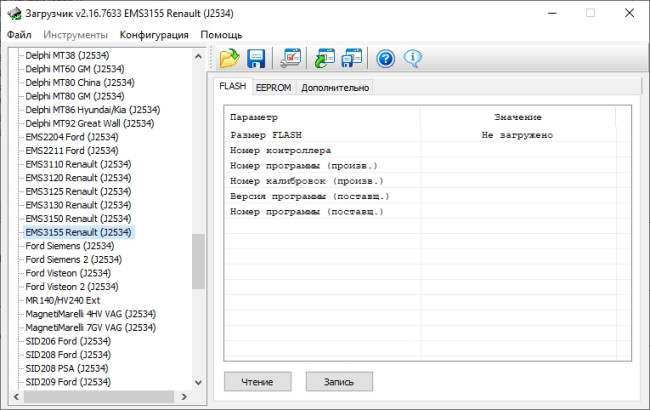Click the Значение column header
Screen dimensions: 650x410
coord(518,117)
